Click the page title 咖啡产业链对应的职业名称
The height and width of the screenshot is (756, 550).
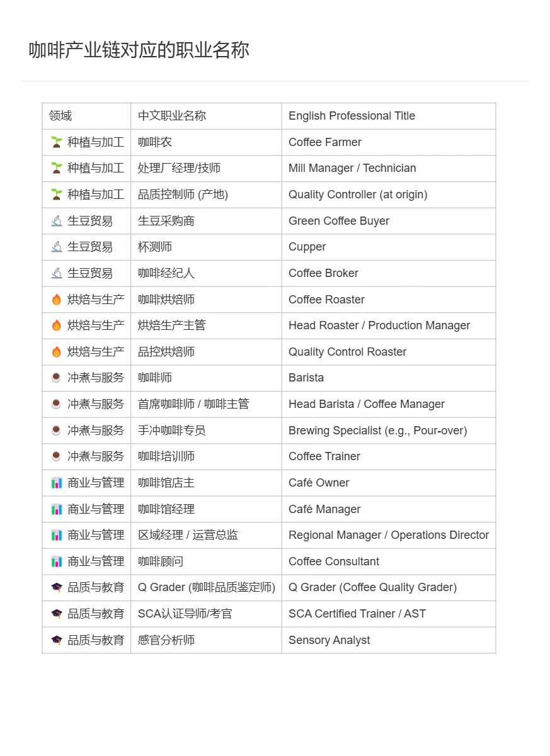[x=139, y=50]
